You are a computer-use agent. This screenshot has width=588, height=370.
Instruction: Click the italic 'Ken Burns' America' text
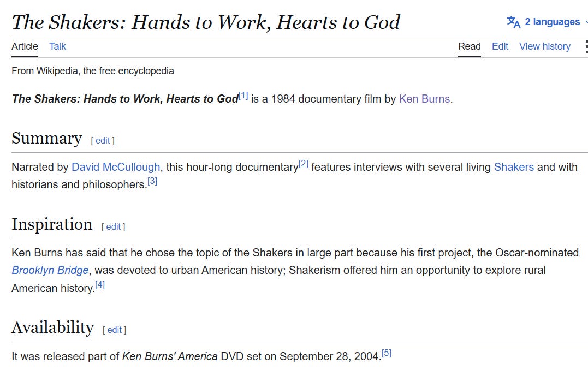[170, 356]
